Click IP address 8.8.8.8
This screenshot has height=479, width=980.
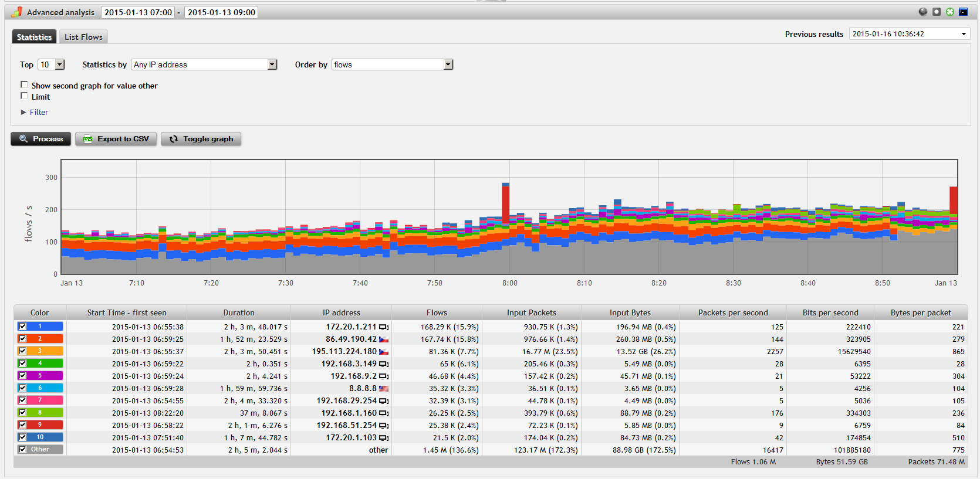(363, 388)
